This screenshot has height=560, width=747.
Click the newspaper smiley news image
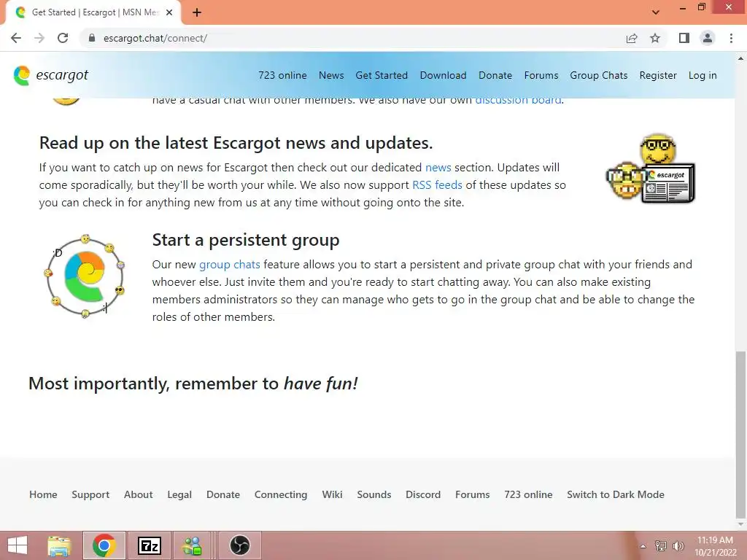651,169
